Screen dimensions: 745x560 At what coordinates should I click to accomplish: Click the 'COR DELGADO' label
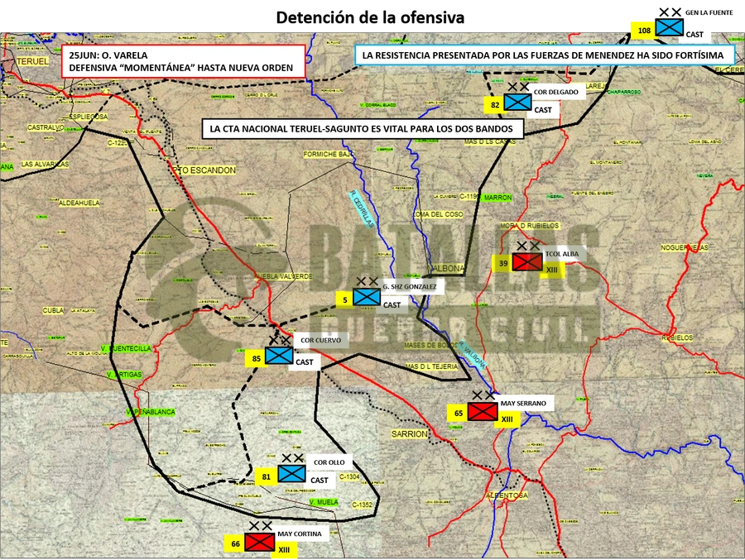[556, 92]
